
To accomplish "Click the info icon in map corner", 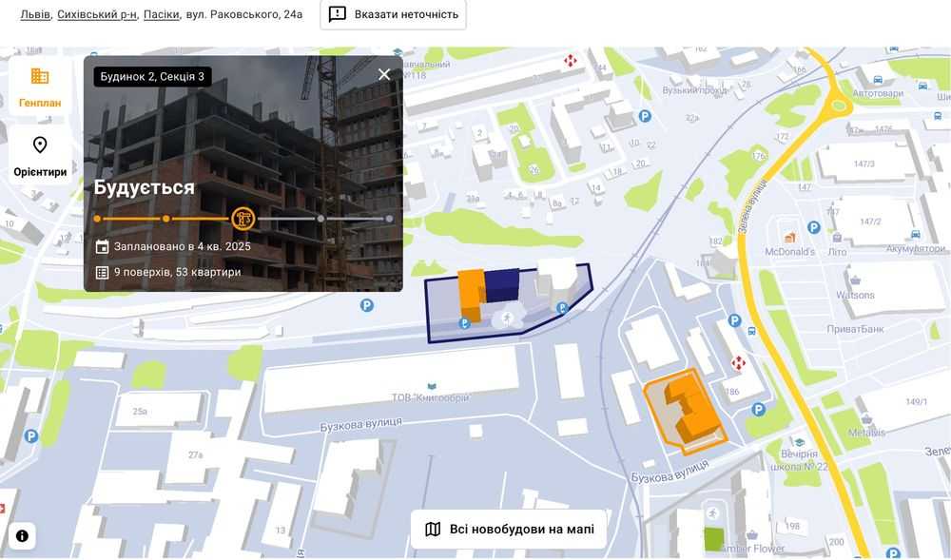I will point(22,536).
